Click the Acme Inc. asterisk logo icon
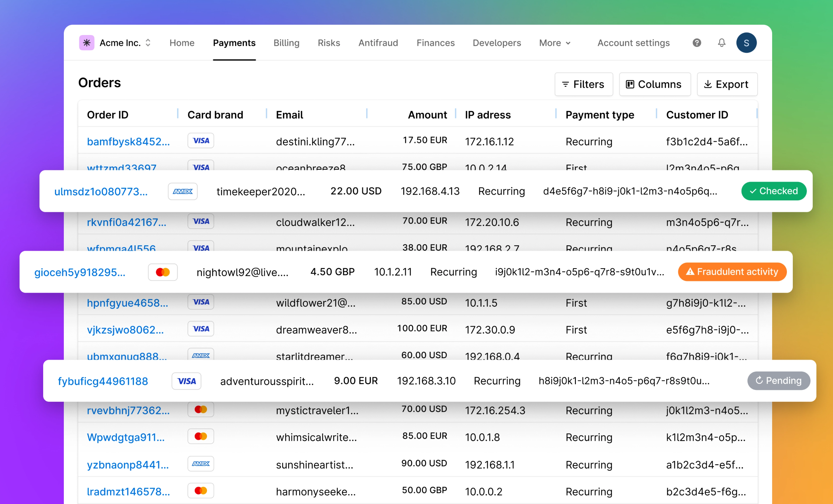 87,43
